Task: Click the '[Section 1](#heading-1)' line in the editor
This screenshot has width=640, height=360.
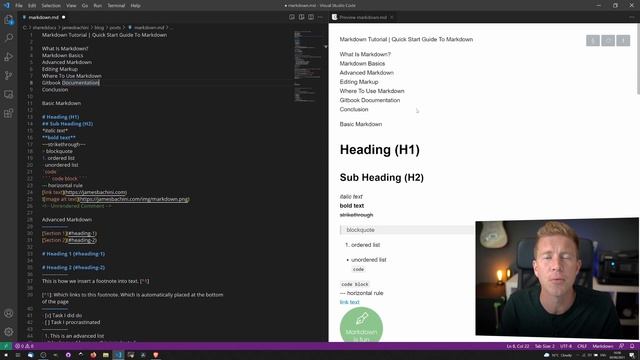Action: coord(69,233)
